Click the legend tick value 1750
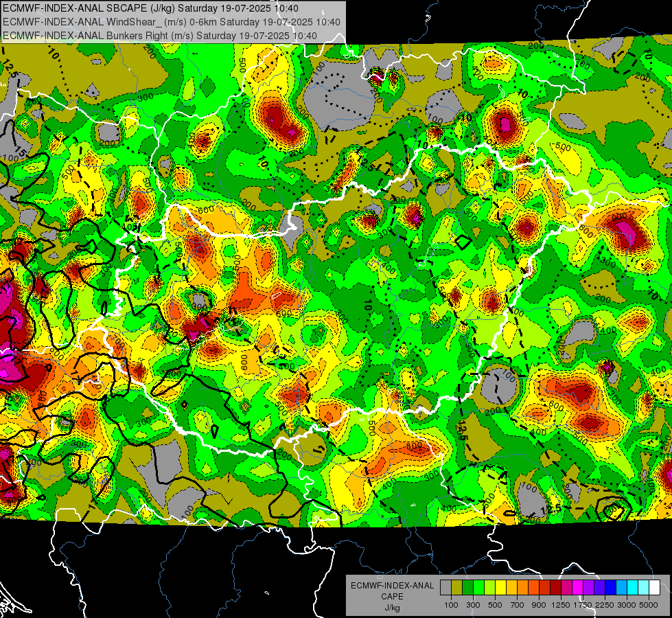 pos(583,605)
